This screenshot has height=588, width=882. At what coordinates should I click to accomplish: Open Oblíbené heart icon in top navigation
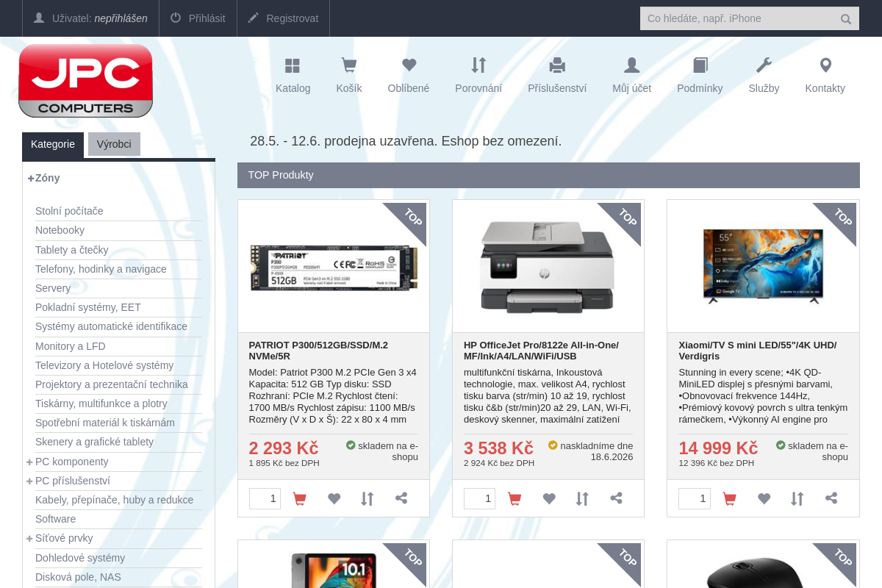[x=409, y=65]
